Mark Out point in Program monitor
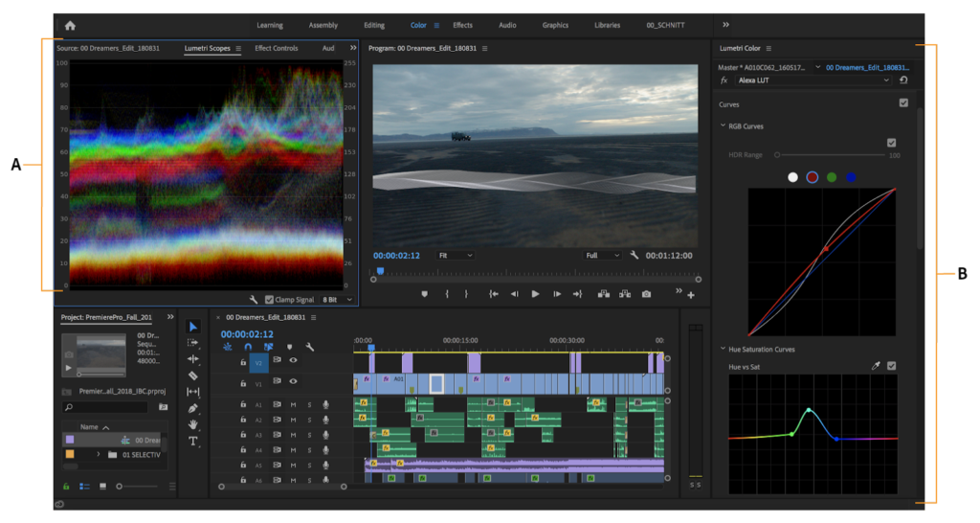 pyautogui.click(x=466, y=294)
